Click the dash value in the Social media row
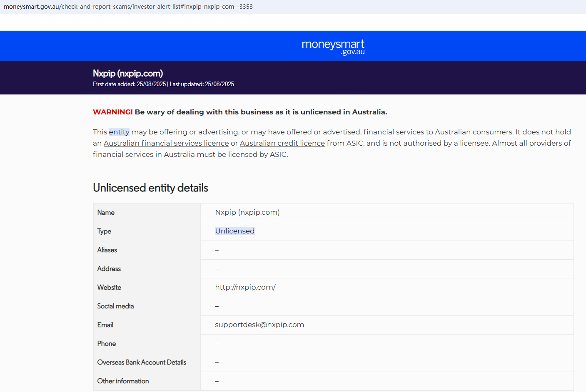 [x=217, y=306]
